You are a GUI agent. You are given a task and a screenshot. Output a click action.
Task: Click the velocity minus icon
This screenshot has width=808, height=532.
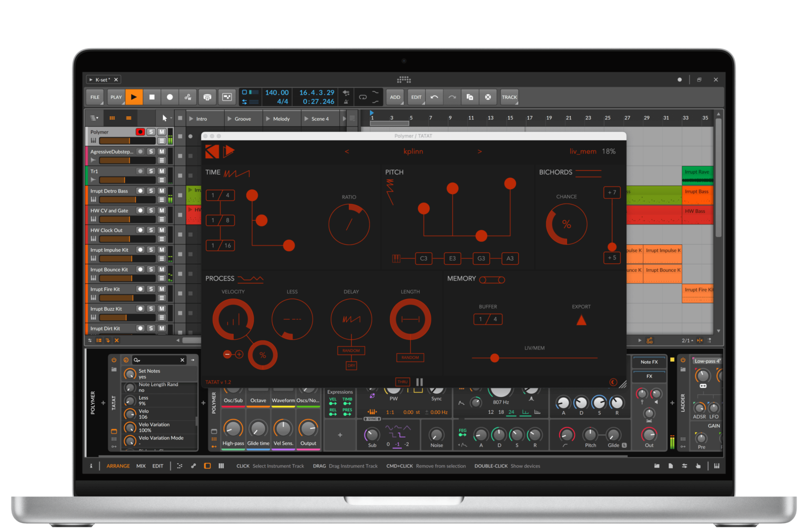[x=227, y=354]
